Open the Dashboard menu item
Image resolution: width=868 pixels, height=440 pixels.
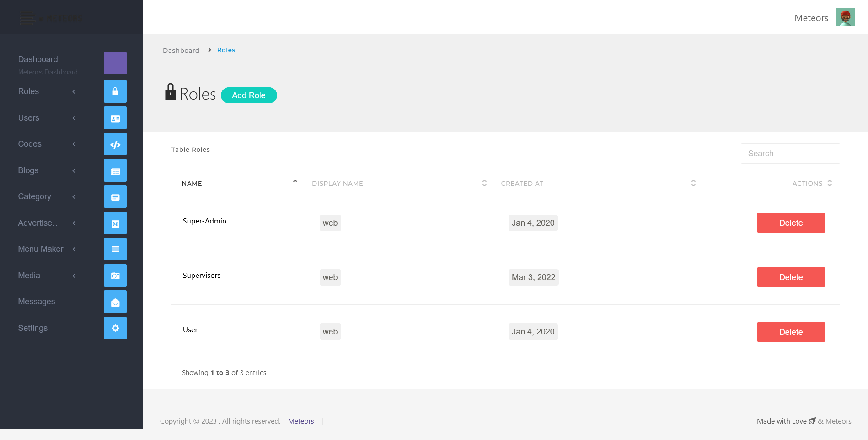tap(38, 59)
